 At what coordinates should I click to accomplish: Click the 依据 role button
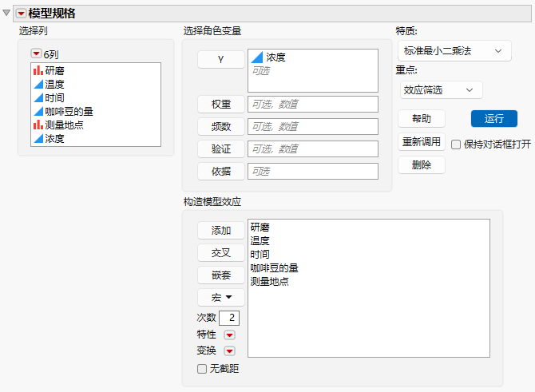(x=220, y=172)
